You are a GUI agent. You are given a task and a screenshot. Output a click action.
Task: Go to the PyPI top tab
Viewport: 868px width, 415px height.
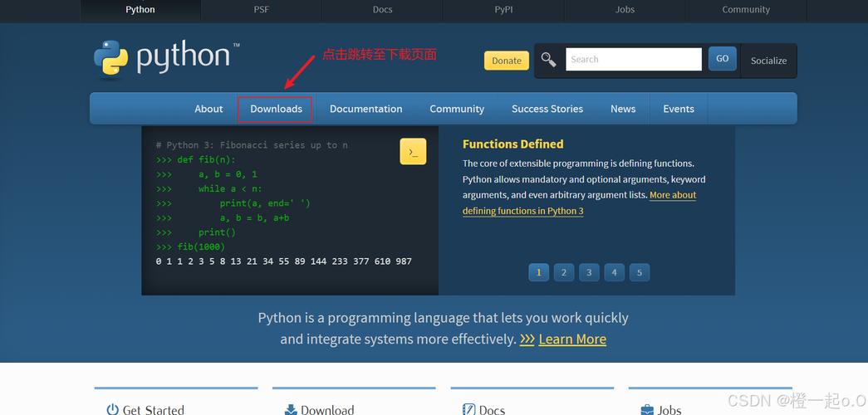point(503,10)
